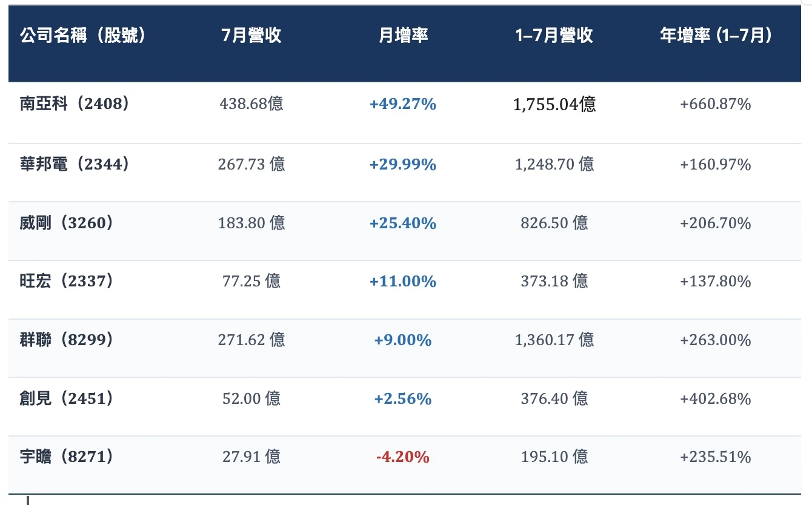Select the 南亞科（2408）company name
Image resolution: width=812 pixels, height=505 pixels.
75,104
